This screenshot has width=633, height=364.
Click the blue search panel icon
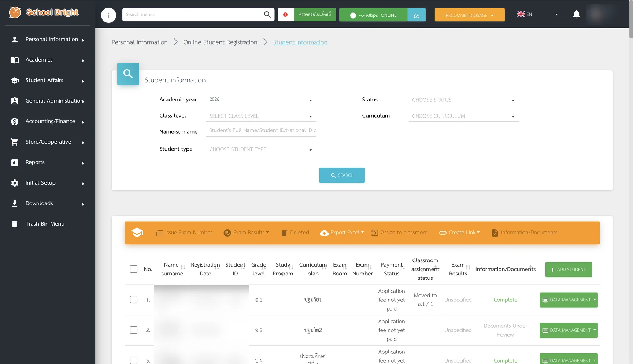coord(128,74)
